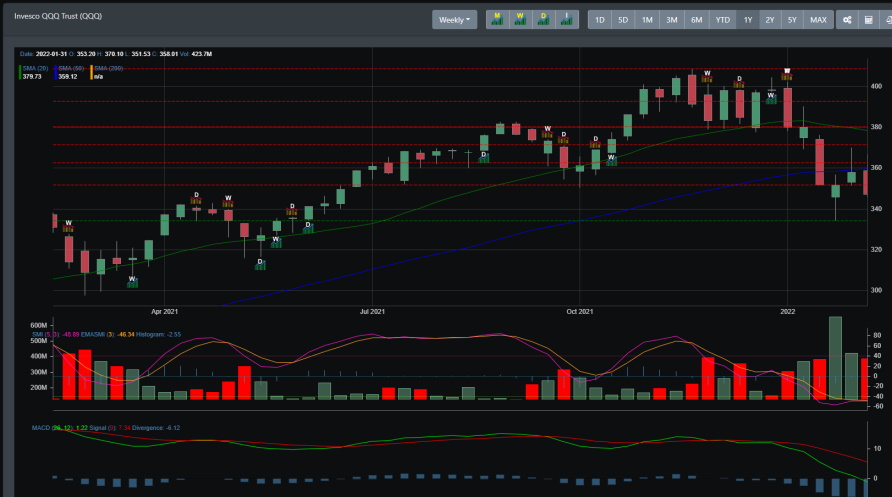Set range to 3M
Viewport: 892px width, 497px height.
tap(672, 20)
